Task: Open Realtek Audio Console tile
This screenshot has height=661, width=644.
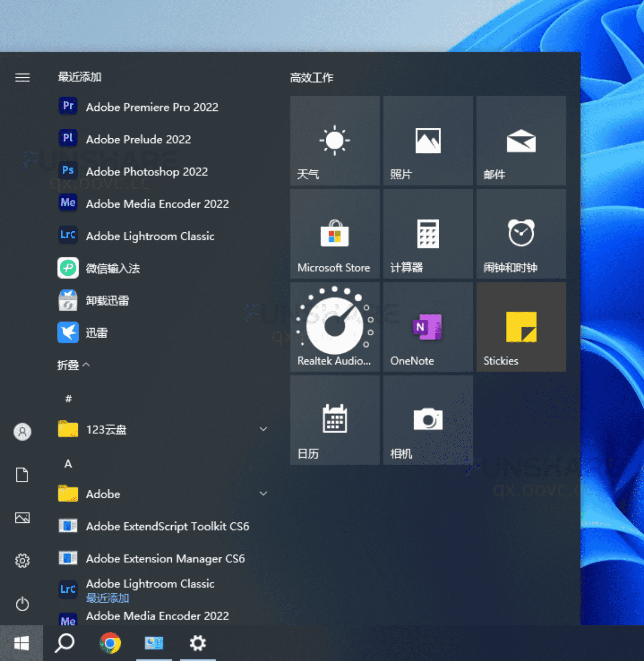Action: pyautogui.click(x=334, y=327)
